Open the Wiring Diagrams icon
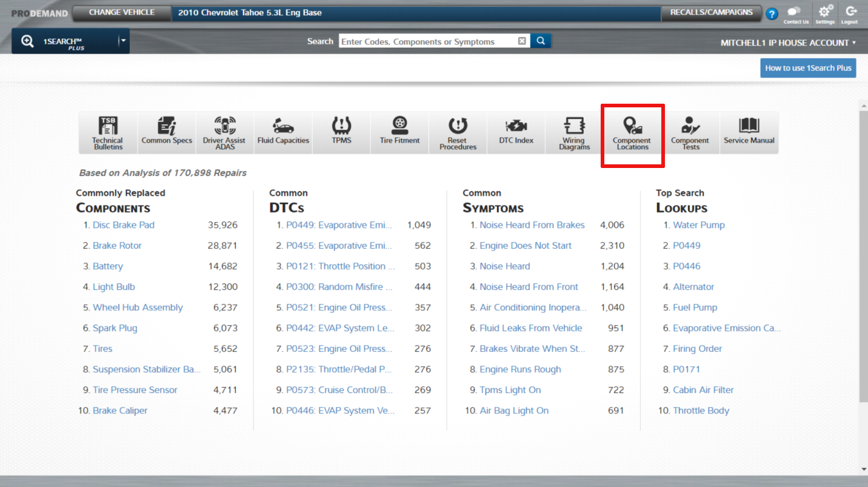 574,133
